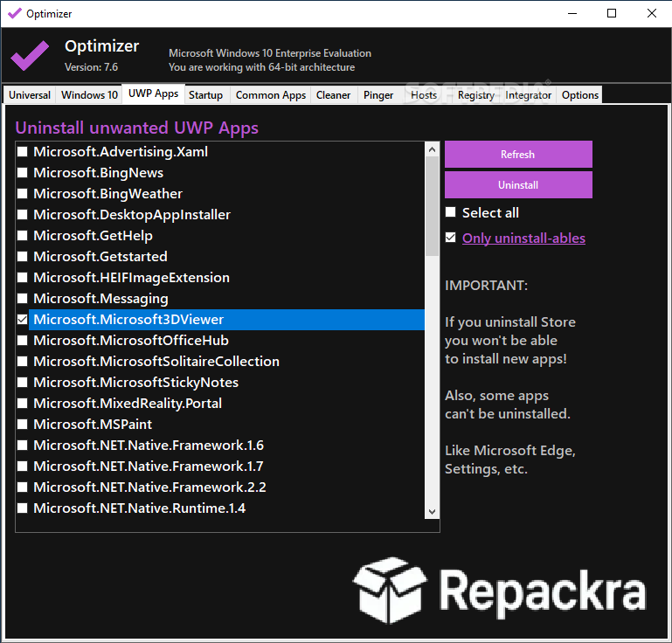Untick the Only uninstall-ables checkbox
The image size is (672, 643).
click(x=450, y=238)
